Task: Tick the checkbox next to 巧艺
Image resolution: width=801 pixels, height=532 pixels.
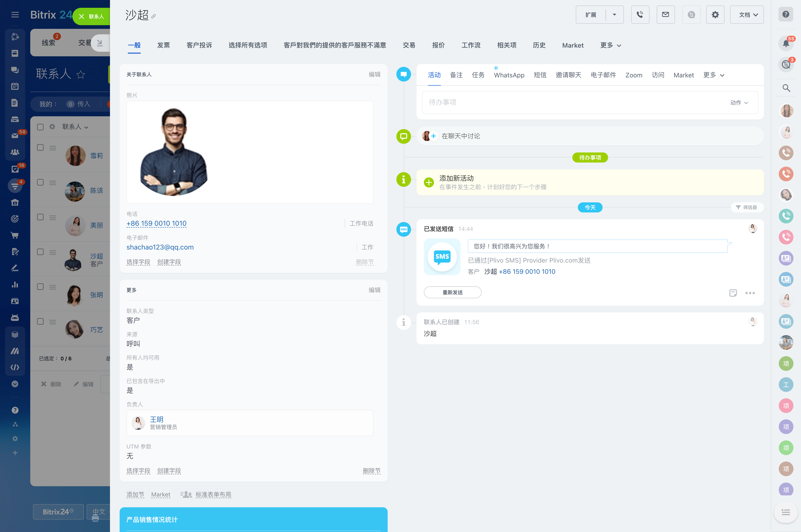Action: (40, 321)
